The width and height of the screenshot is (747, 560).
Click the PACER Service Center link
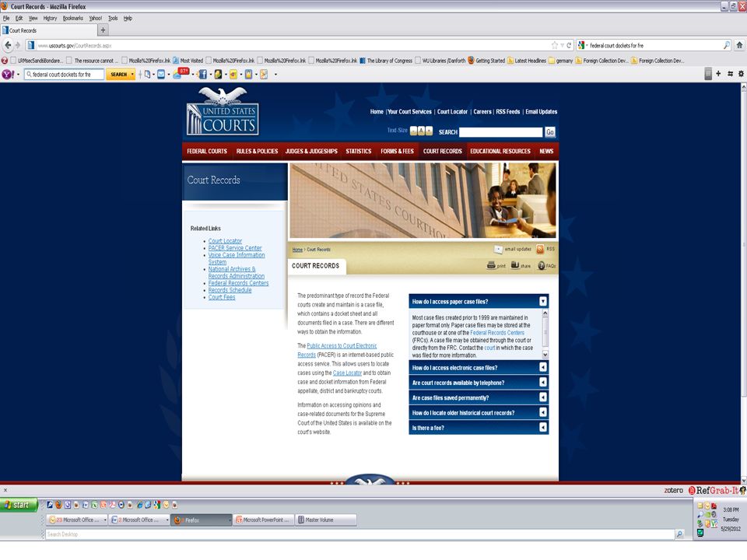[235, 248]
